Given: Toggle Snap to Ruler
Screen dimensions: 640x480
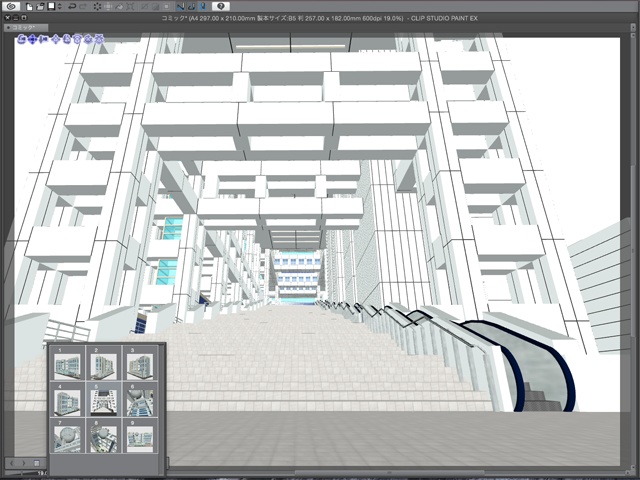Looking at the screenshot, I should pyautogui.click(x=180, y=7).
